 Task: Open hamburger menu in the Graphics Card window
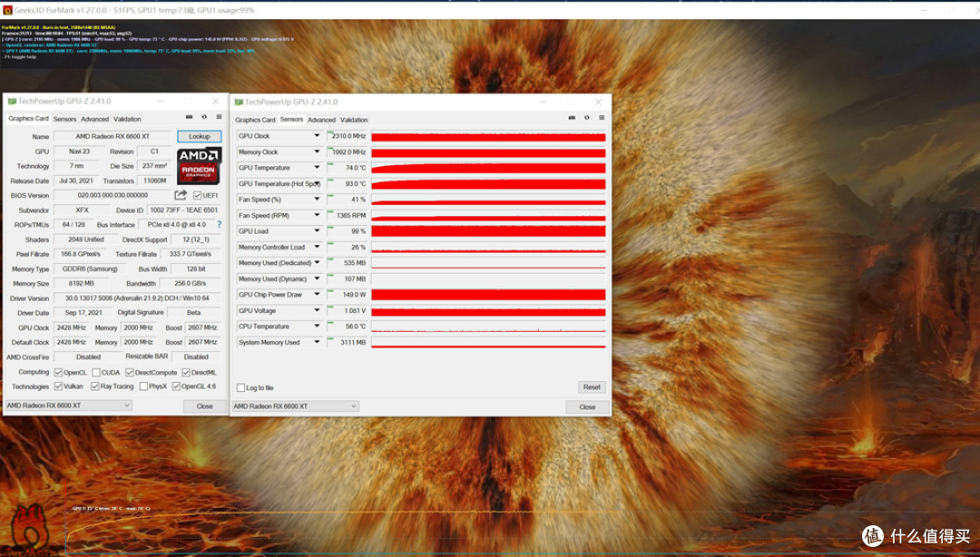(219, 117)
